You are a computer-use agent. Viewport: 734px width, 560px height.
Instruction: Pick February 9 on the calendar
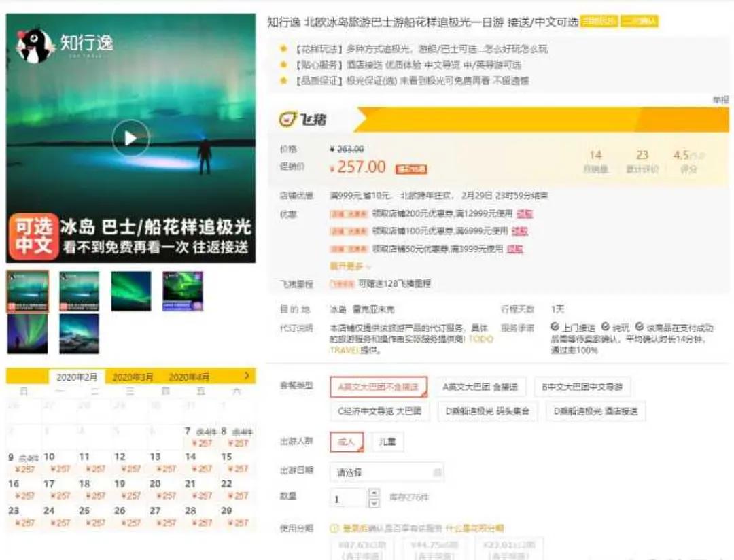point(23,463)
